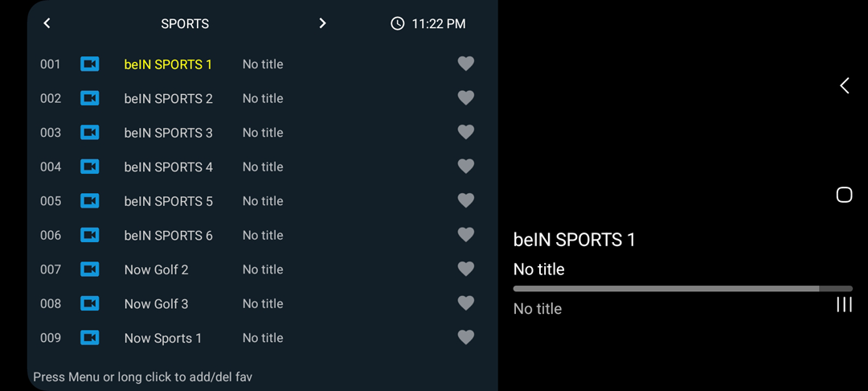The width and height of the screenshot is (868, 391).
Task: Click the beIN SPORTS 1 preview title
Action: pos(574,240)
